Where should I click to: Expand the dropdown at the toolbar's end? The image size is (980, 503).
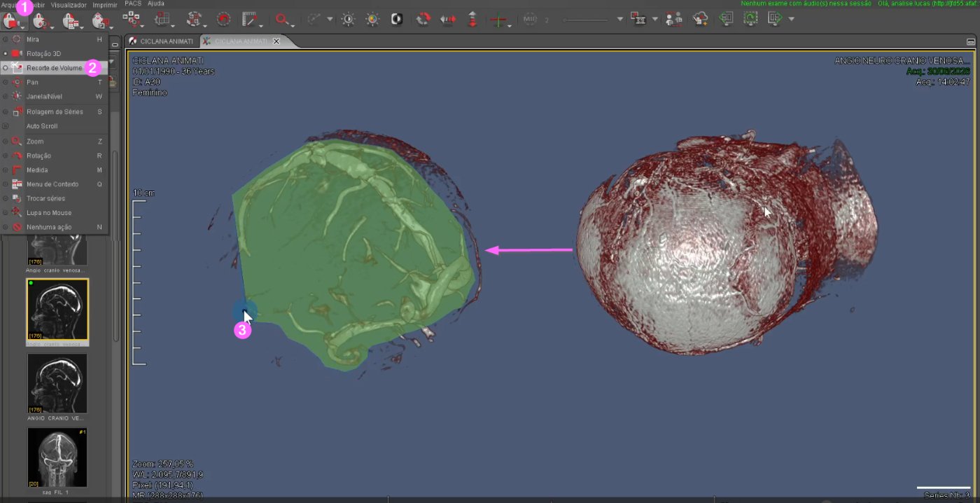pyautogui.click(x=791, y=20)
